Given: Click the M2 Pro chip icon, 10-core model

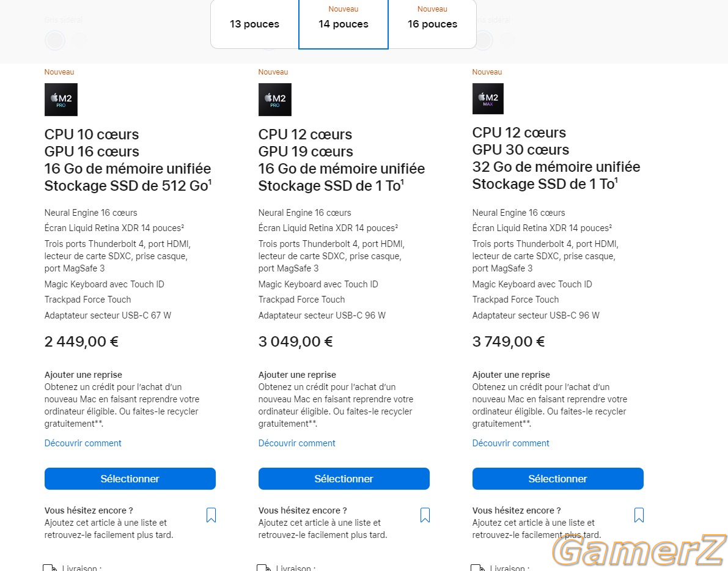Looking at the screenshot, I should click(x=61, y=100).
